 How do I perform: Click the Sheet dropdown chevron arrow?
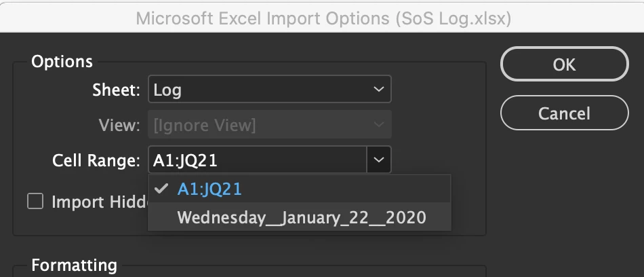(x=378, y=90)
